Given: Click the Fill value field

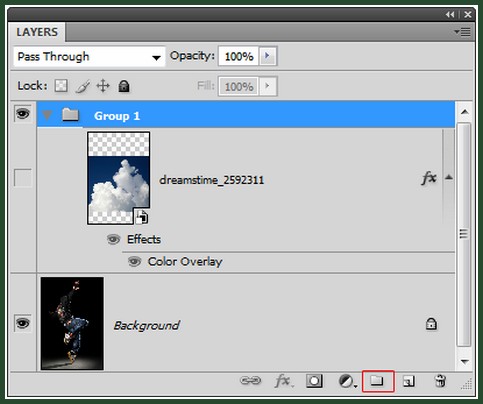Looking at the screenshot, I should [238, 87].
